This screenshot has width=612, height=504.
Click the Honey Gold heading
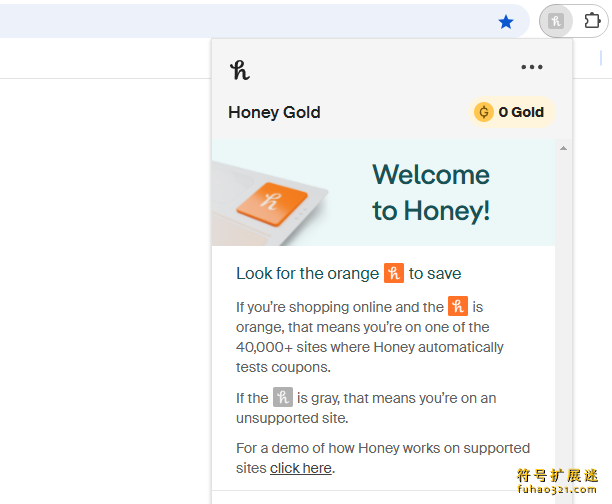point(274,112)
